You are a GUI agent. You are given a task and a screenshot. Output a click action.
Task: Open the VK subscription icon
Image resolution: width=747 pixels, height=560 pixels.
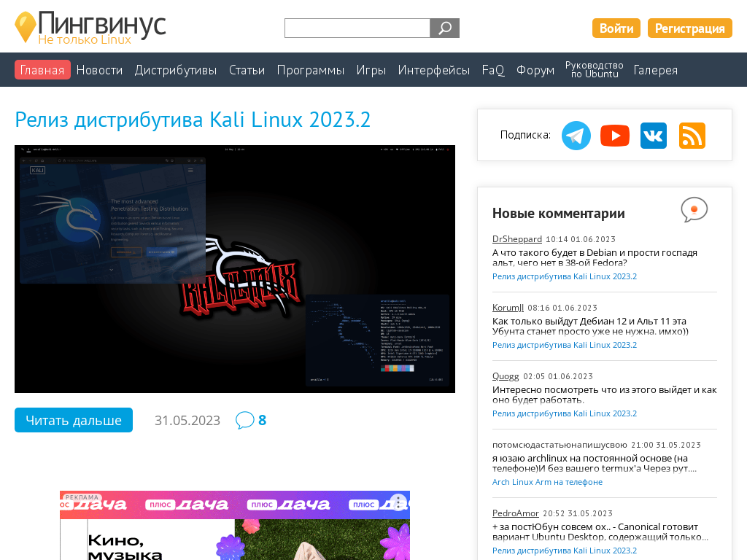pos(653,136)
